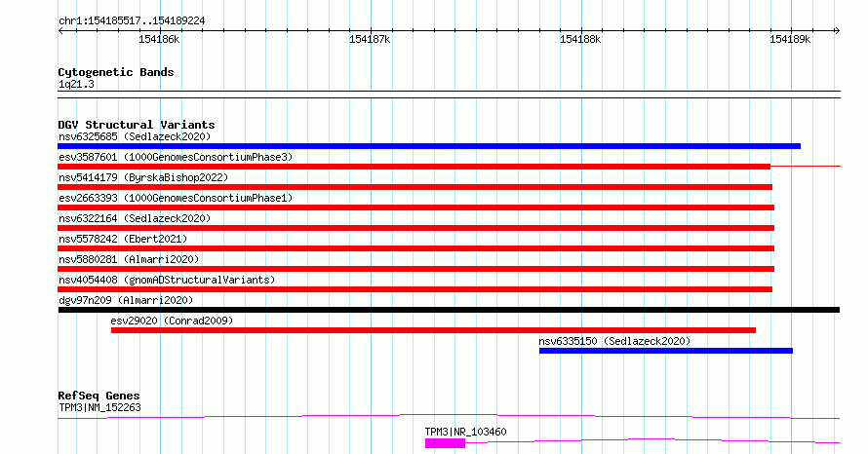Open the nsv5578242 (Ebert2021) label

pyautogui.click(x=123, y=239)
